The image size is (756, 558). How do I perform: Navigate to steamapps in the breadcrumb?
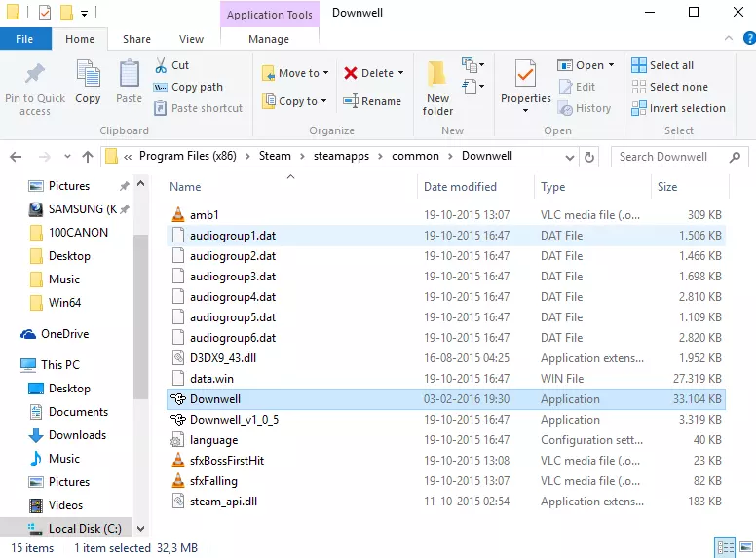(341, 156)
